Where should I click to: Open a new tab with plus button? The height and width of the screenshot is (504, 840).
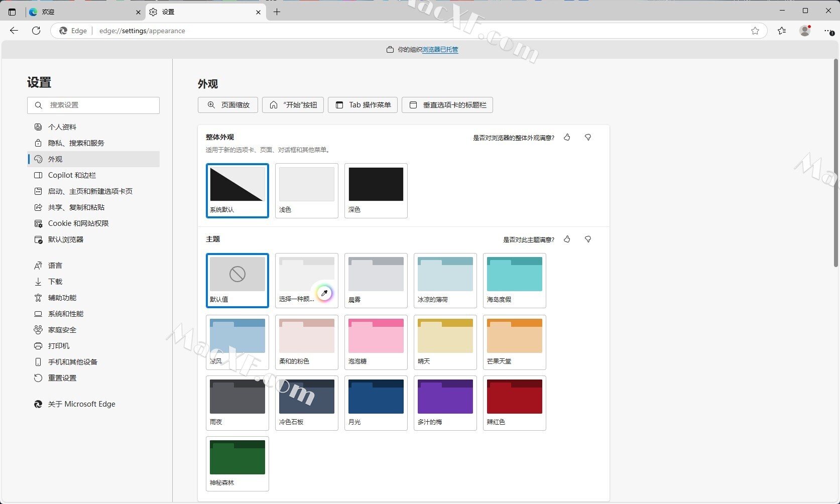(277, 12)
